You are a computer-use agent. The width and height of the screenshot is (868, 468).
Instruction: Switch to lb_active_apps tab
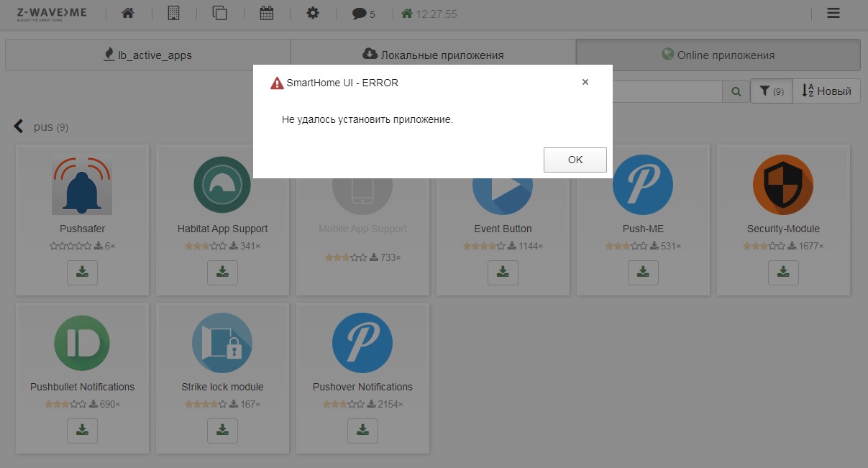tap(148, 55)
